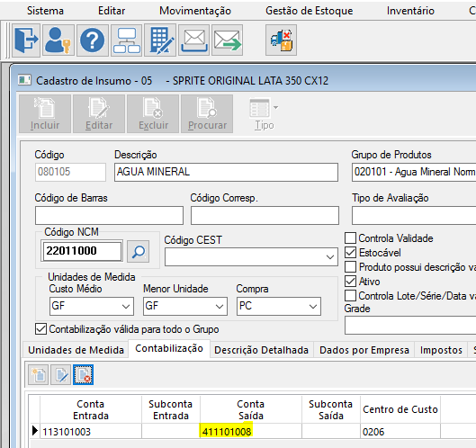Click the Subconta Entrada column header
The width and height of the screenshot is (476, 448).
pos(171,409)
